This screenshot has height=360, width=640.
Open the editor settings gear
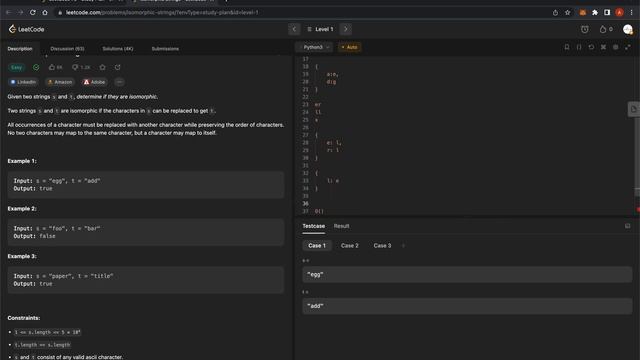(616, 47)
